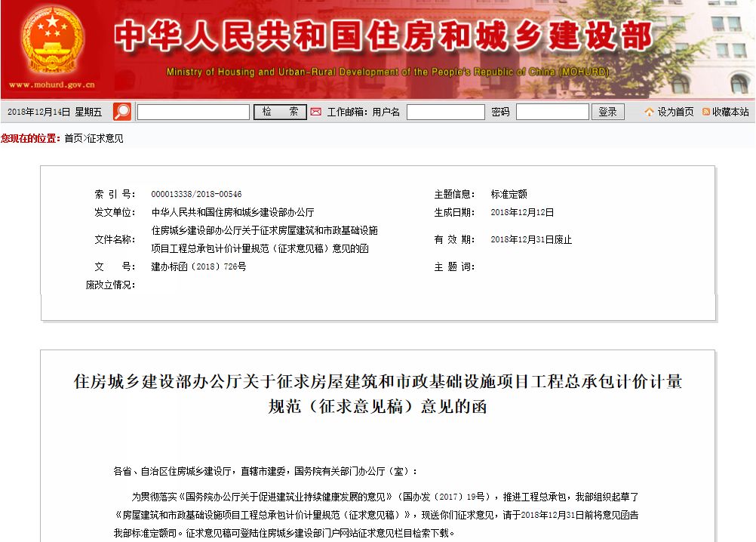Click the national emblem logo
Screen dimensions: 756x542
coord(53,42)
